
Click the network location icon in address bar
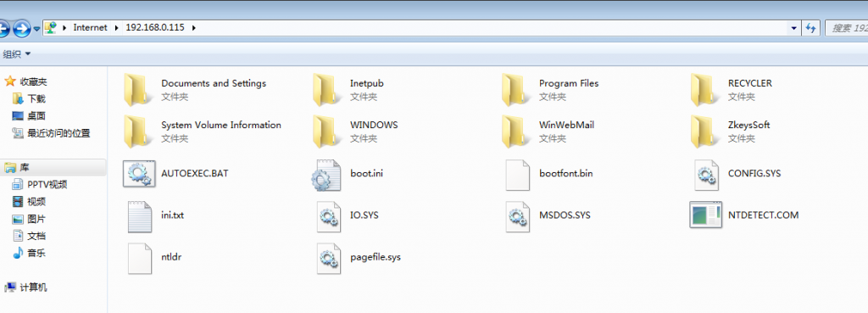point(50,28)
